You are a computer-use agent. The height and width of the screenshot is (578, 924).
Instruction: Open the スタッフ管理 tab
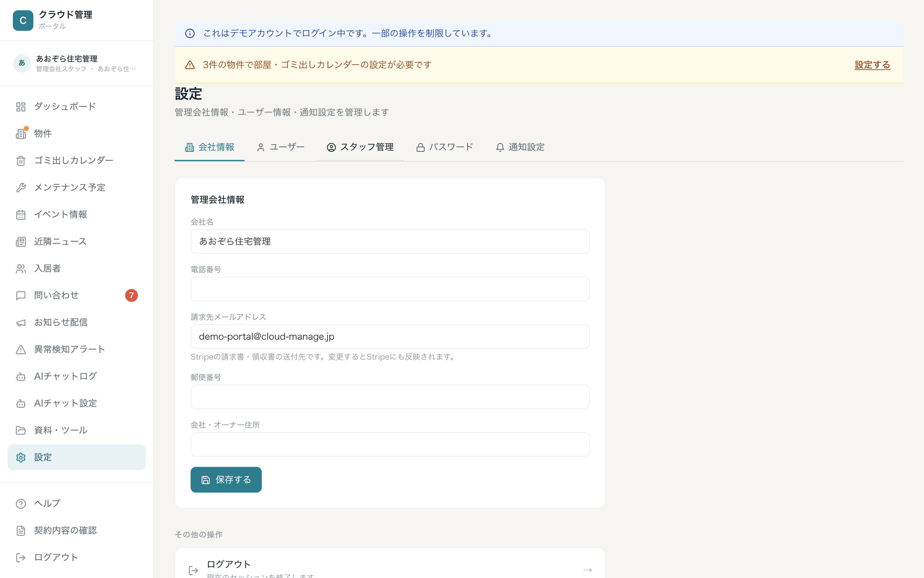click(x=360, y=147)
